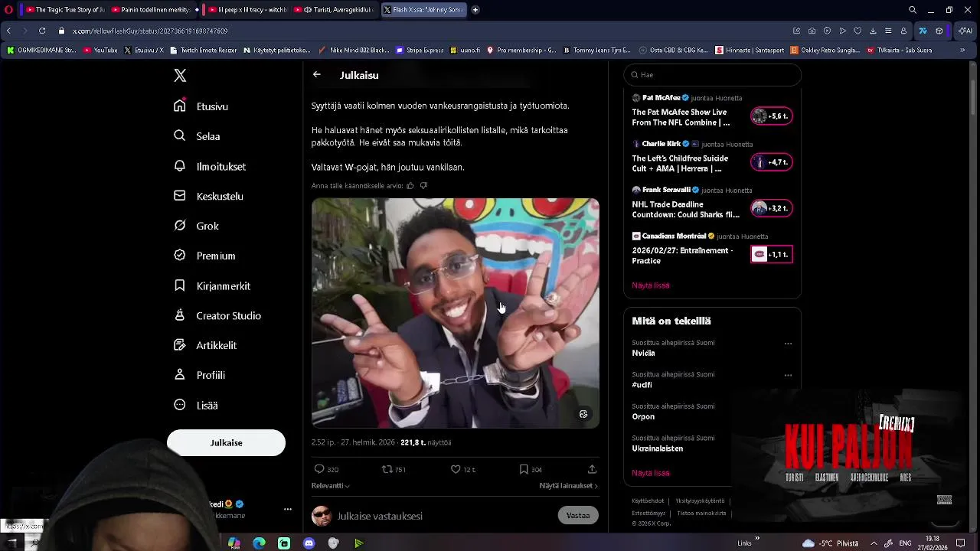
Task: Click Näytä lisää under Mitä on tekeillä
Action: pyautogui.click(x=651, y=474)
